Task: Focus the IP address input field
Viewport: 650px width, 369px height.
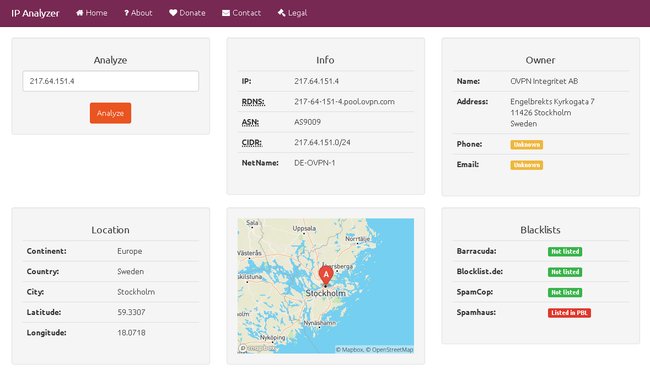Action: point(111,81)
